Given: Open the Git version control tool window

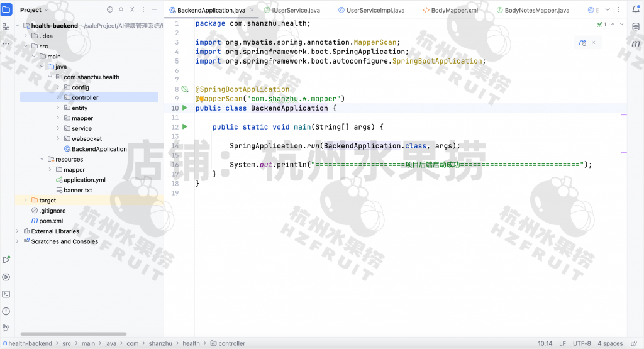Looking at the screenshot, I should pos(6,328).
